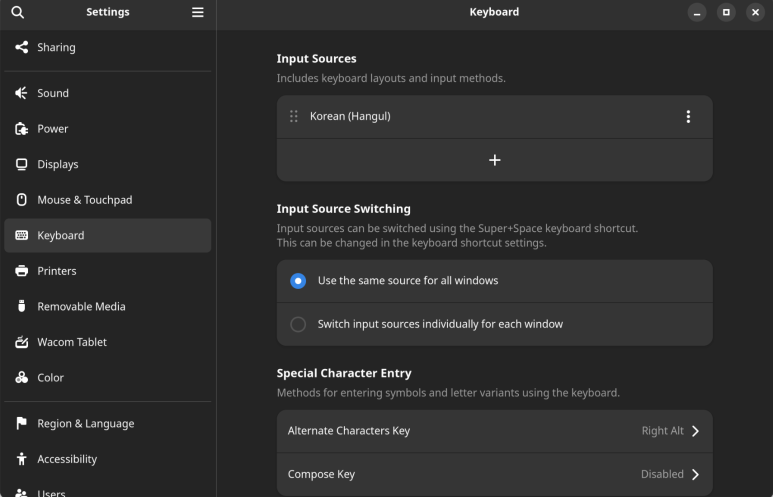Open Accessibility settings panel
Screen dimensions: 773x497
107,459
